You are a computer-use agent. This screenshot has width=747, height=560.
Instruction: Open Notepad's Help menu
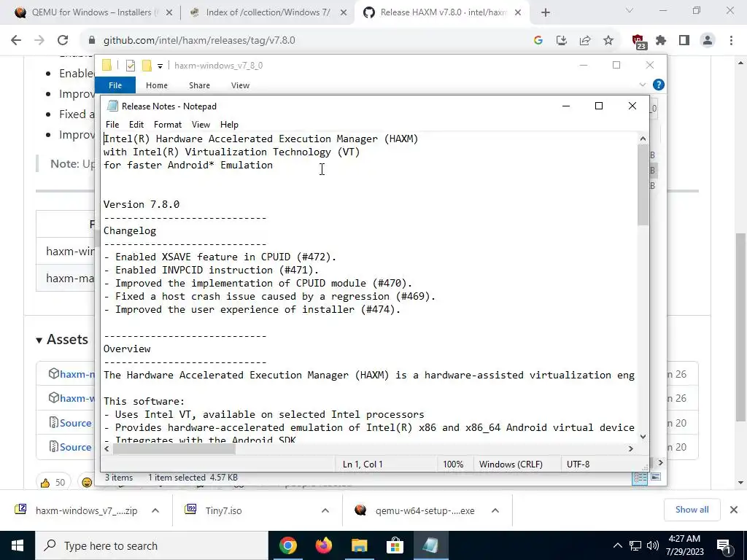[x=229, y=124]
